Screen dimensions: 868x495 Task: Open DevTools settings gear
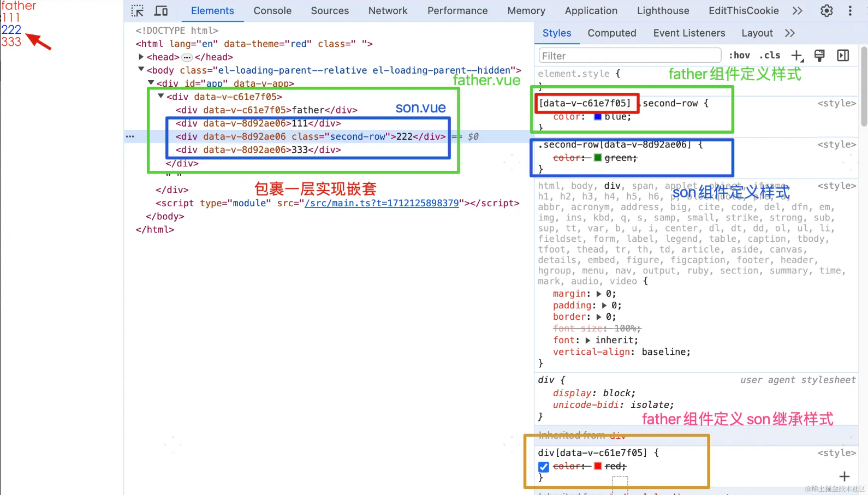click(827, 11)
